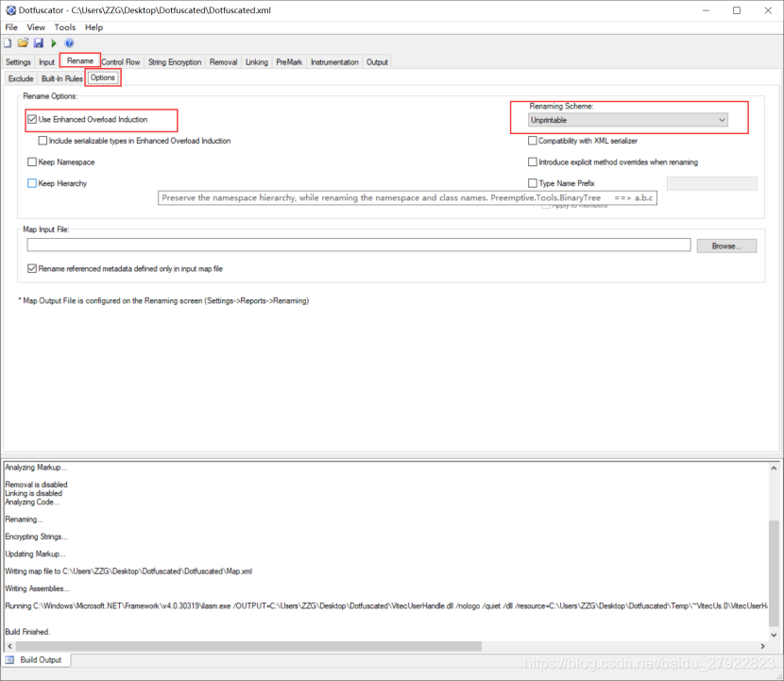Click the green Build play icon
The image size is (784, 681).
click(54, 43)
